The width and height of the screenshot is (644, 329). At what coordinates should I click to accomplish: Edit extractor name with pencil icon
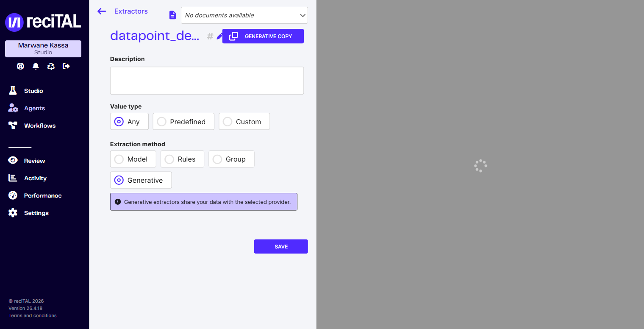point(219,36)
